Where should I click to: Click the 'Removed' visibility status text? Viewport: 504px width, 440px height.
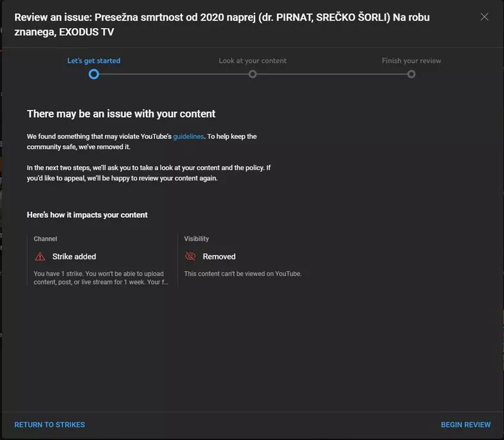pyautogui.click(x=219, y=256)
